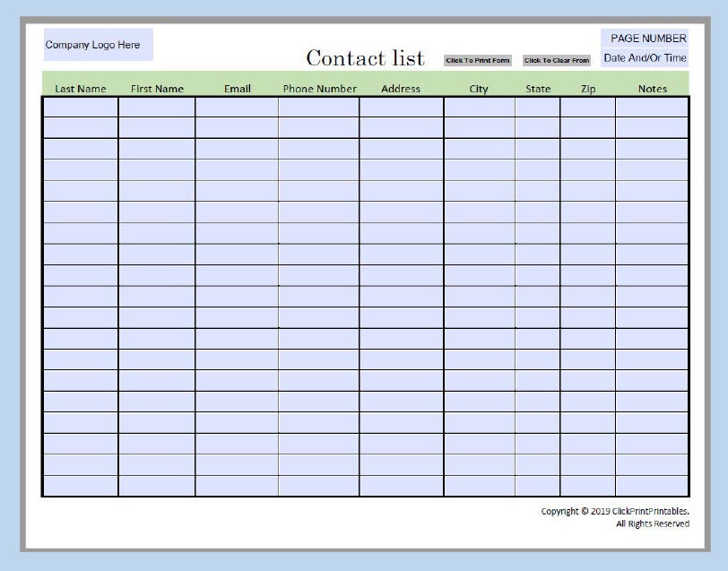
Task: Click the Last Name column header
Action: point(81,89)
